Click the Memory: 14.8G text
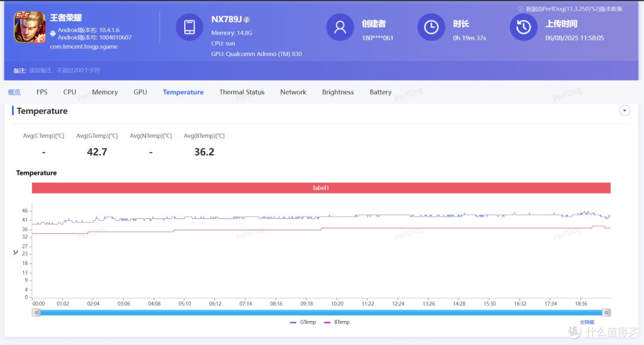The image size is (644, 345). coord(231,33)
